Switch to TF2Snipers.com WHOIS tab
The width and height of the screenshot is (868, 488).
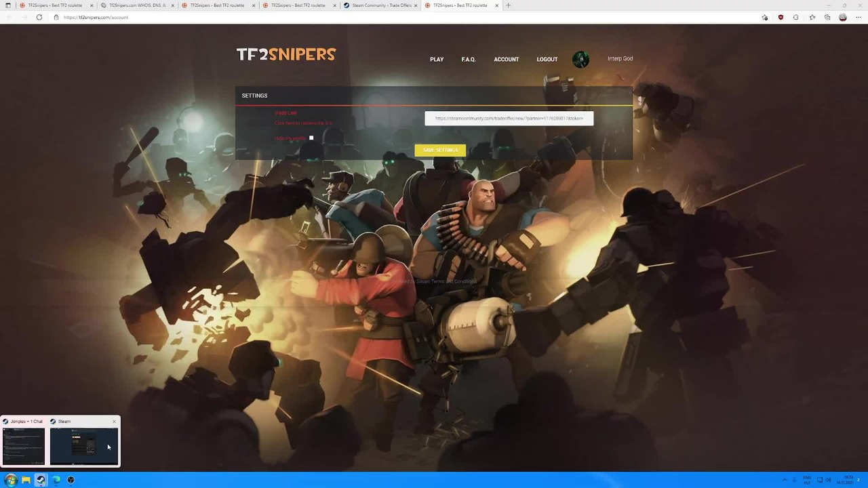pos(136,5)
